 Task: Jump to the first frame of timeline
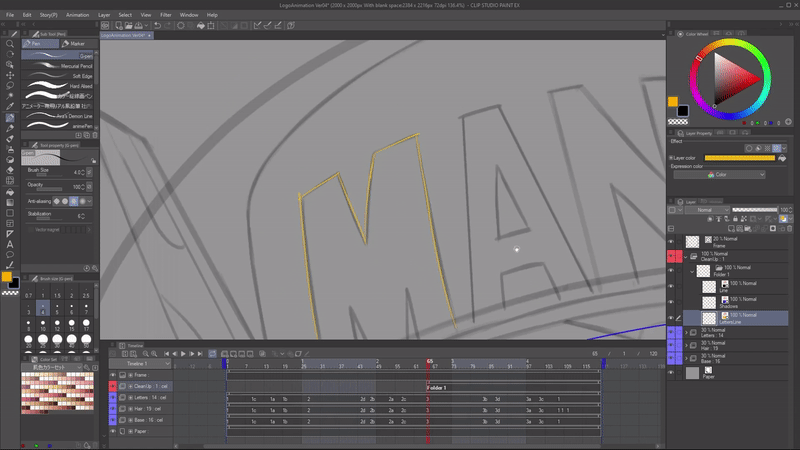[166, 354]
